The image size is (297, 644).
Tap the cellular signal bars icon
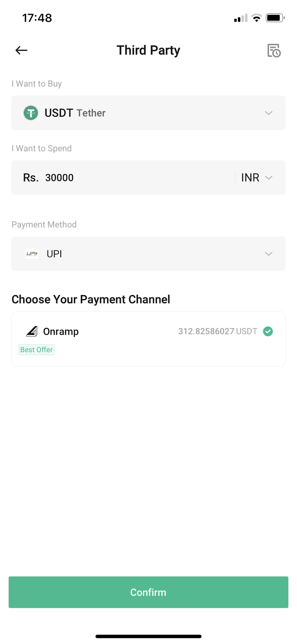coord(241,19)
